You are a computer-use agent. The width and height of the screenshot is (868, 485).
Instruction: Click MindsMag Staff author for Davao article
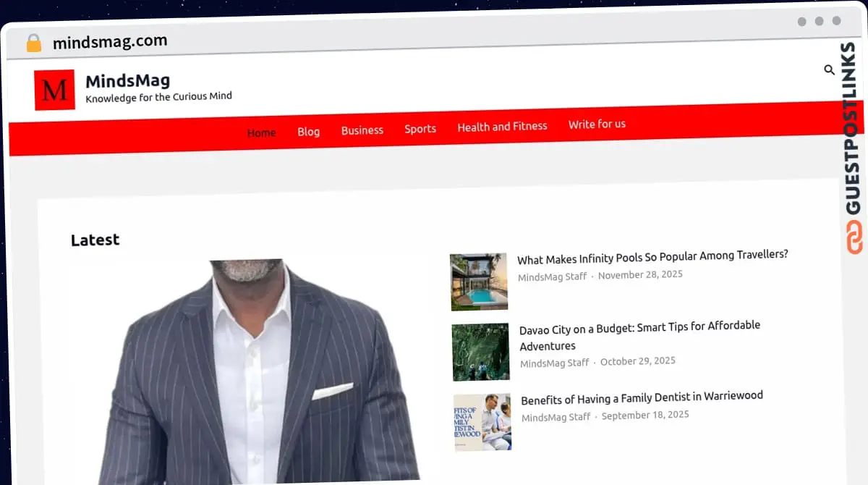(x=555, y=363)
